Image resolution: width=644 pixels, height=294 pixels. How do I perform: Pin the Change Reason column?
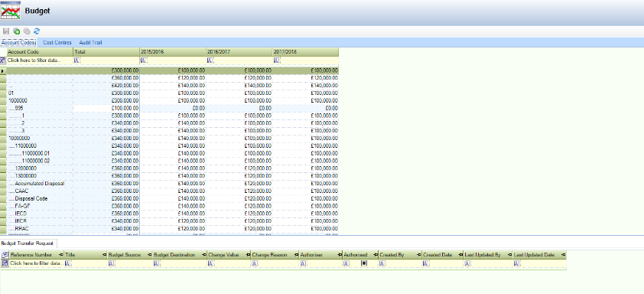[x=297, y=255]
